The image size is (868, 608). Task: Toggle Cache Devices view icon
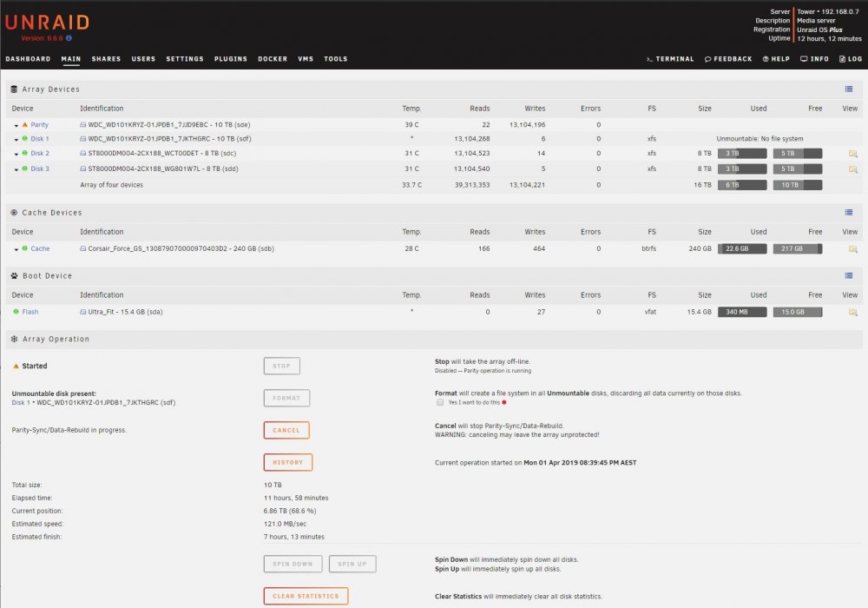pyautogui.click(x=849, y=213)
